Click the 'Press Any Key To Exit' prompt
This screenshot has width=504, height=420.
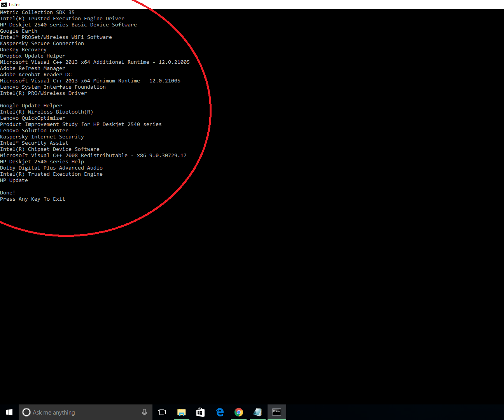33,199
